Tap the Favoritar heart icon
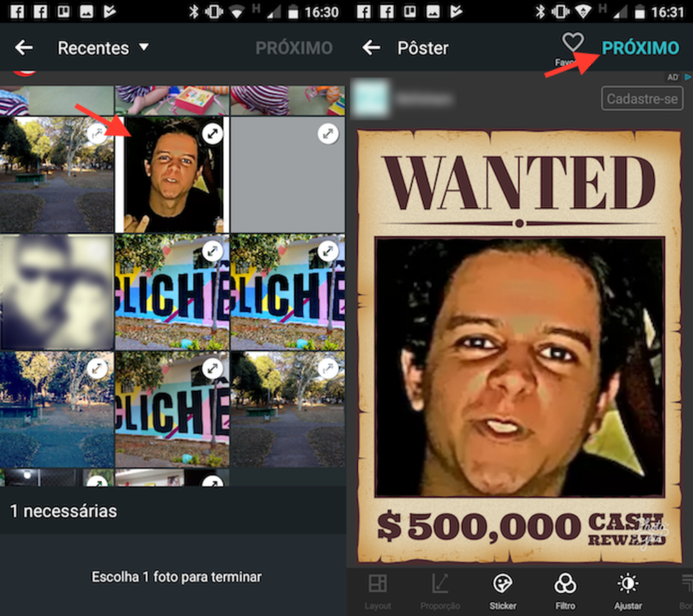Image resolution: width=693 pixels, height=616 pixels. click(x=572, y=43)
